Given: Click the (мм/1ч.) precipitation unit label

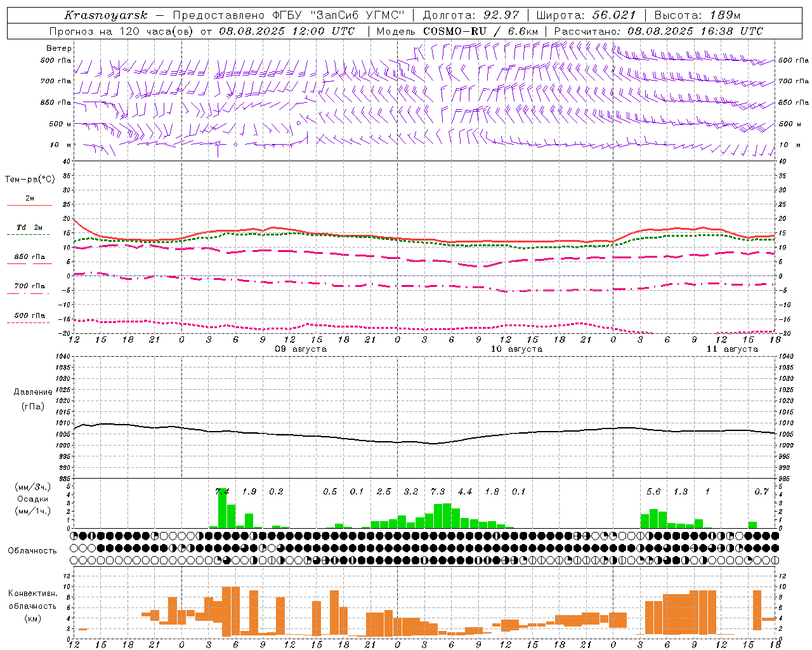Looking at the screenshot, I should (33, 511).
